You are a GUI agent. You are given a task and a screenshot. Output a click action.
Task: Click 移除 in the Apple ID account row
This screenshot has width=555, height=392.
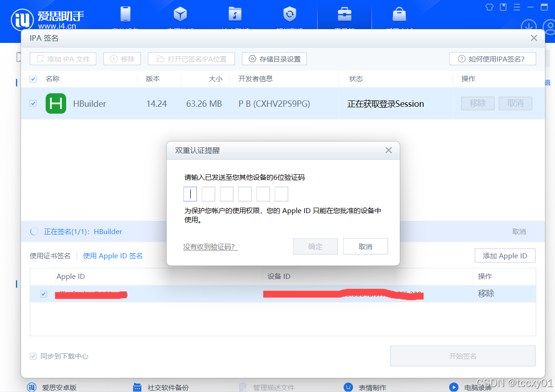tap(486, 293)
